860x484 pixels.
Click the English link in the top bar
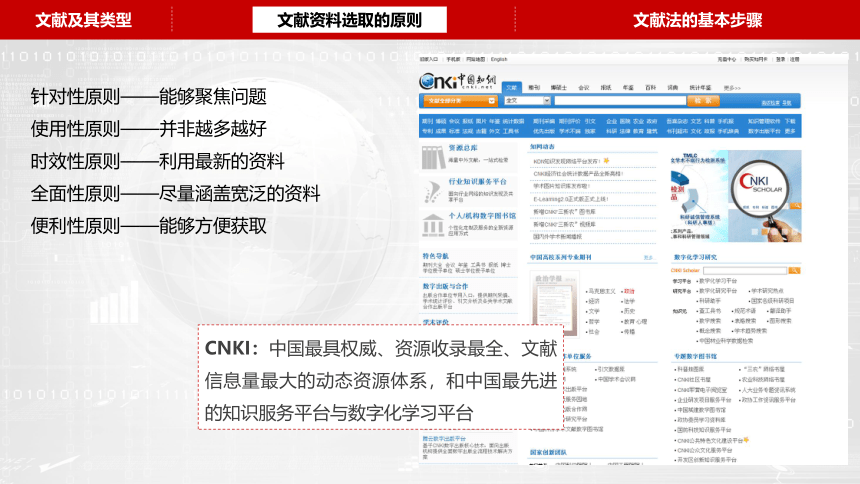point(499,59)
